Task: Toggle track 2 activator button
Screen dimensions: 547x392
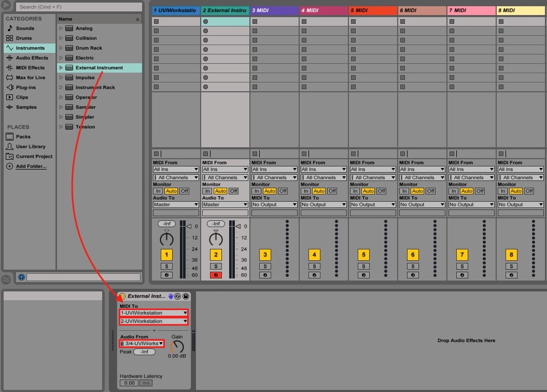Action: click(216, 255)
